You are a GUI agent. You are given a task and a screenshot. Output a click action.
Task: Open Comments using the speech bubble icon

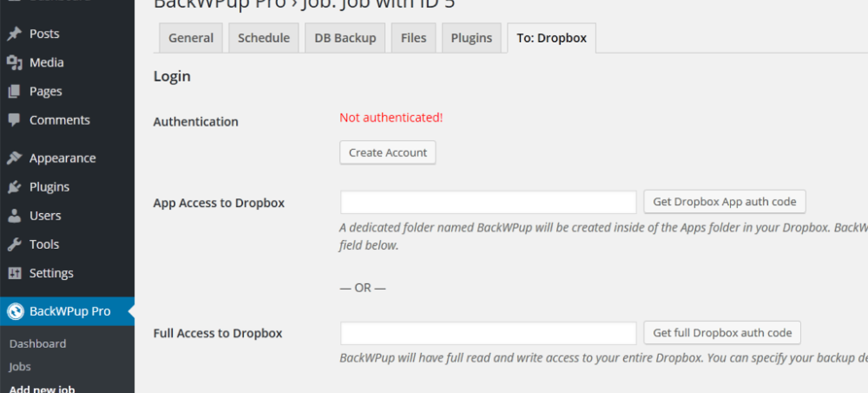[x=14, y=120]
